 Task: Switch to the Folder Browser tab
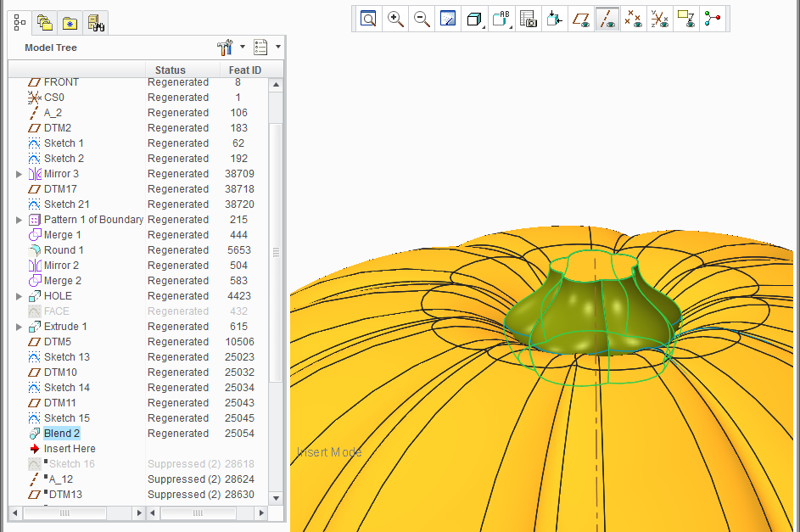coord(45,22)
